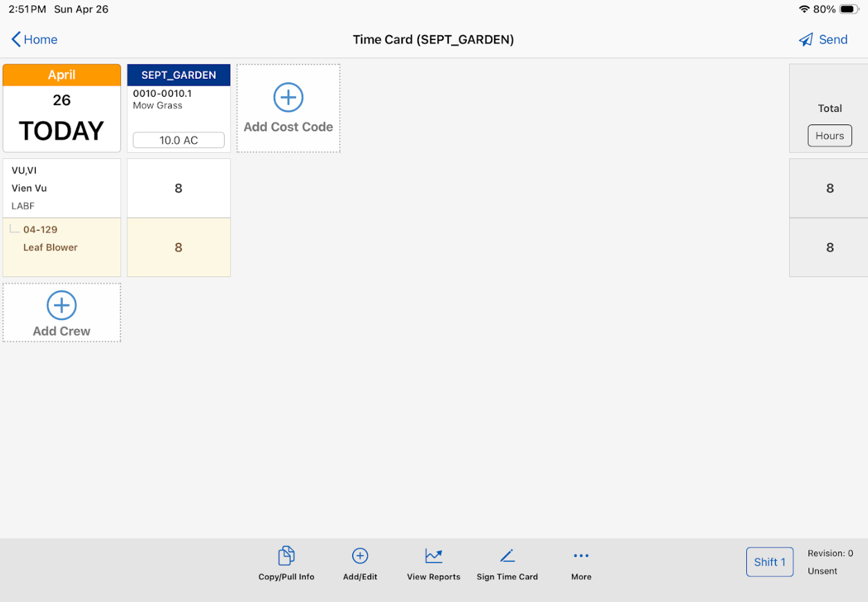Screen dimensions: 868x602
Task: Open the Add/Edit tool
Action: (360, 564)
